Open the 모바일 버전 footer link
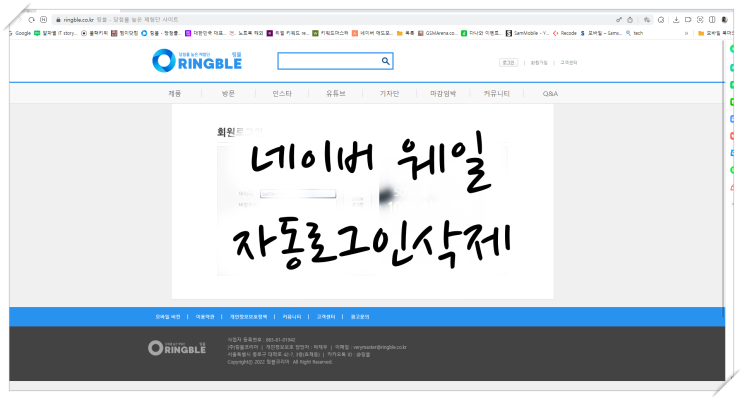 pos(168,317)
